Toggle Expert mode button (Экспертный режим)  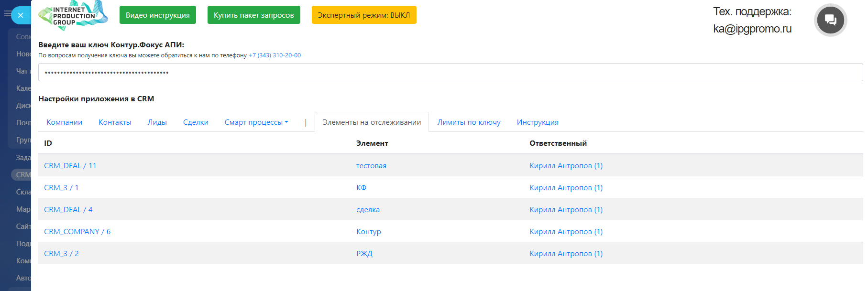(x=363, y=15)
